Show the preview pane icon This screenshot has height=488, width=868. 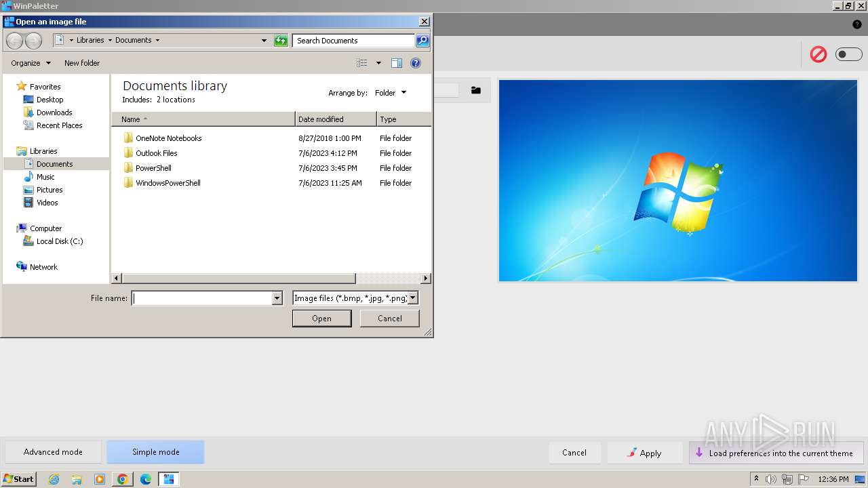[x=397, y=63]
